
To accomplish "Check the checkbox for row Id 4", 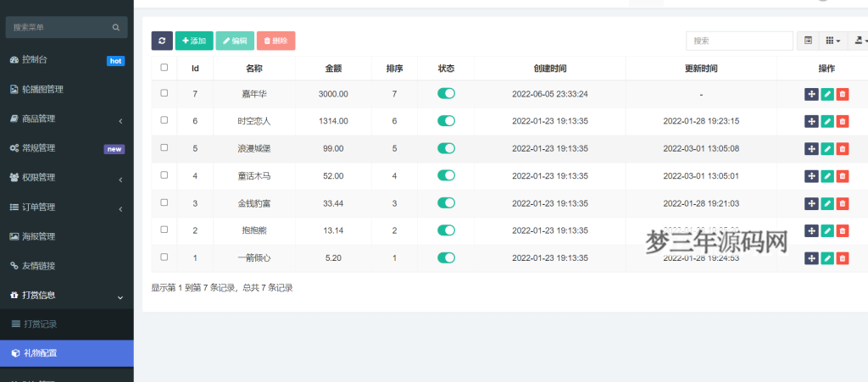I will pos(164,174).
